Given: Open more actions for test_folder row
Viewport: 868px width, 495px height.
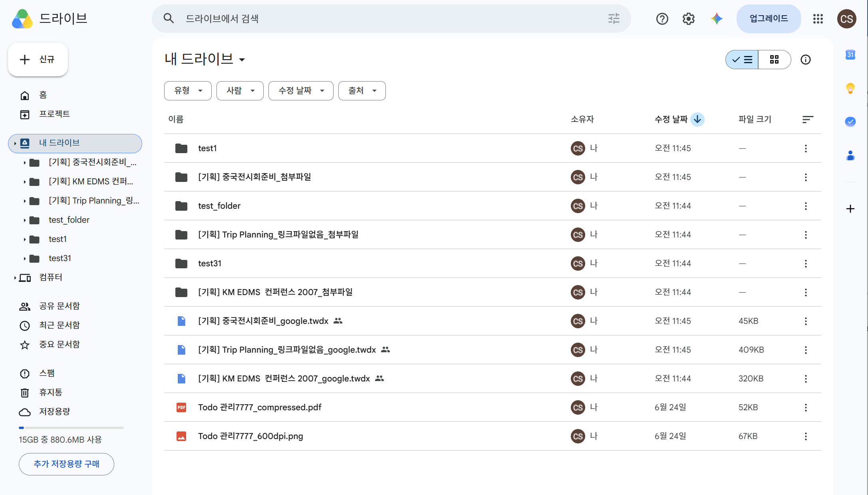Looking at the screenshot, I should [x=806, y=206].
